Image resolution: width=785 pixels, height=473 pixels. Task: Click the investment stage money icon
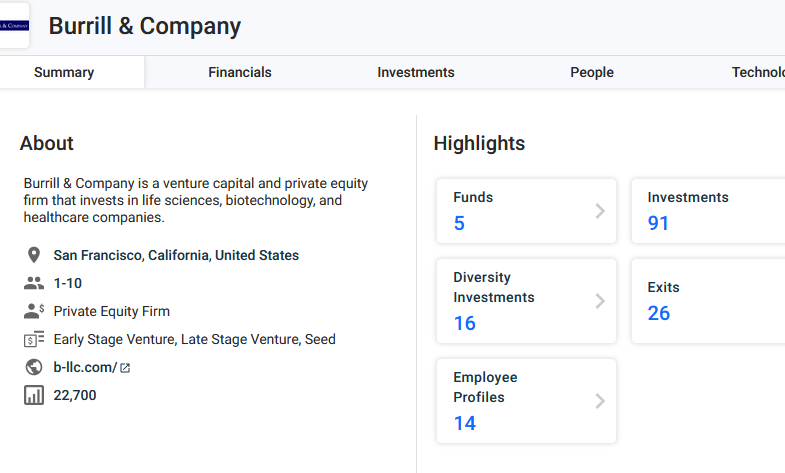coord(34,339)
